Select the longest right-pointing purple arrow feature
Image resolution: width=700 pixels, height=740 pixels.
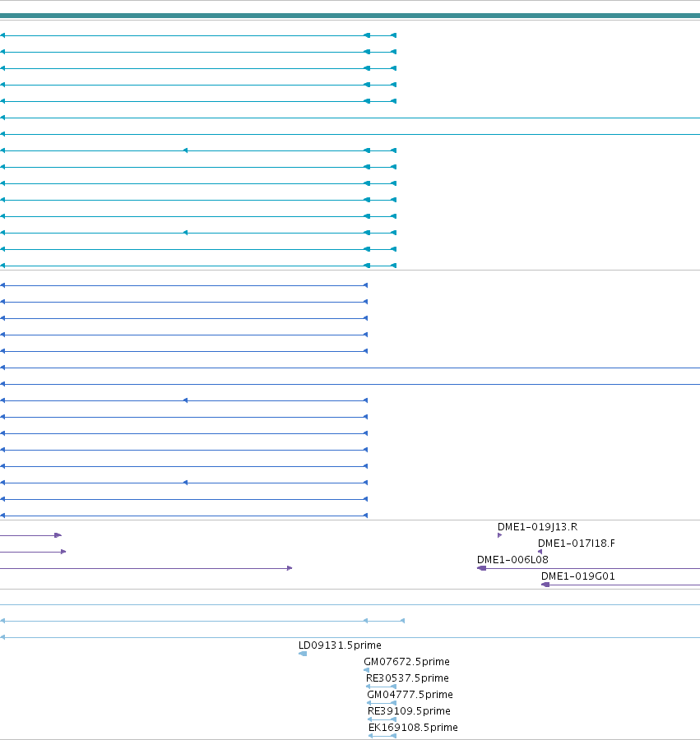[146, 568]
